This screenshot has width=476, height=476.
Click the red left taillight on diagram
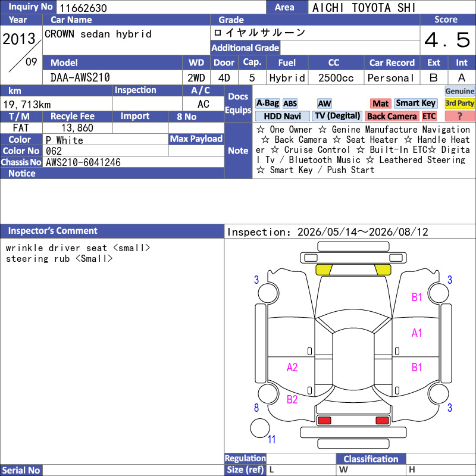[x=324, y=420]
